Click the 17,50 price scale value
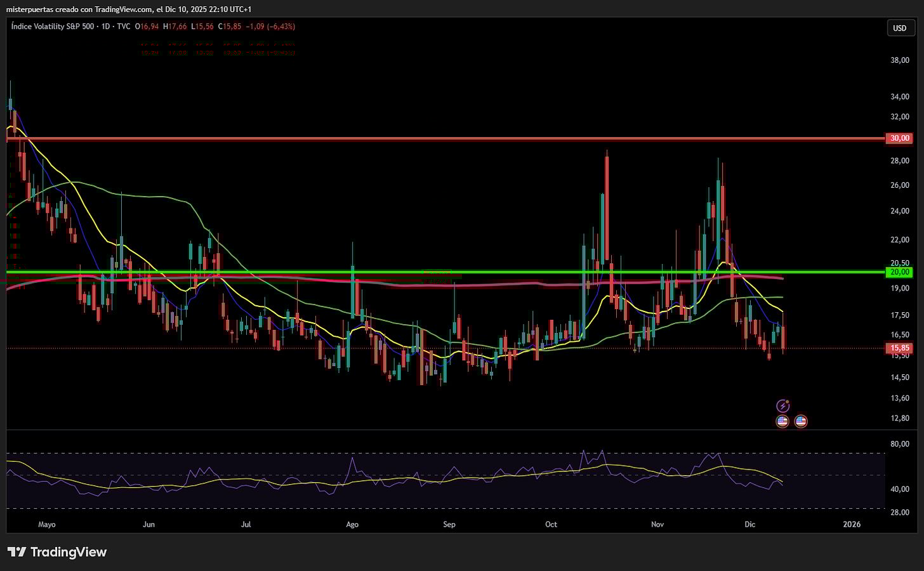924x571 pixels. click(900, 315)
